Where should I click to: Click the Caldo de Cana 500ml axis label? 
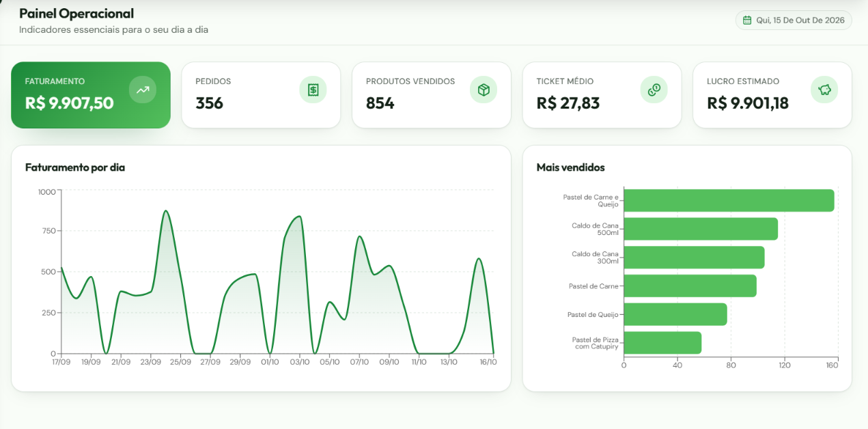pyautogui.click(x=595, y=229)
